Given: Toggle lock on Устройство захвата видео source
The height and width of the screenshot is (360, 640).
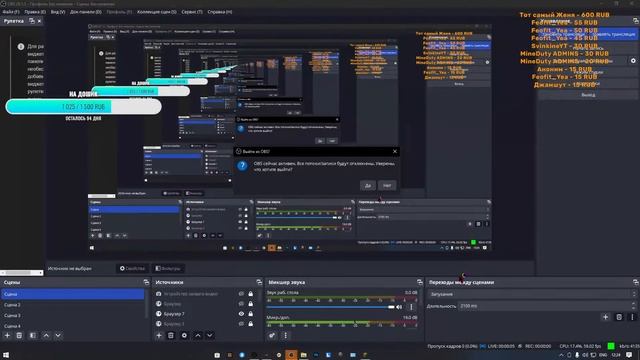Looking at the screenshot, I should pyautogui.click(x=251, y=294).
